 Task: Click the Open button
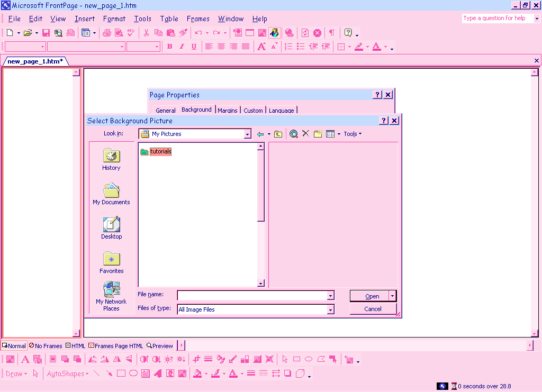click(x=369, y=296)
